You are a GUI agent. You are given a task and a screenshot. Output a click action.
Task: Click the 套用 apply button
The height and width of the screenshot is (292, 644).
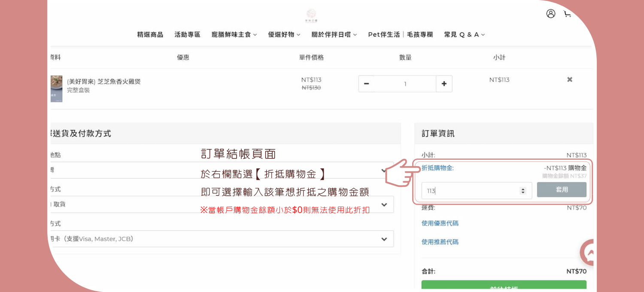(561, 190)
